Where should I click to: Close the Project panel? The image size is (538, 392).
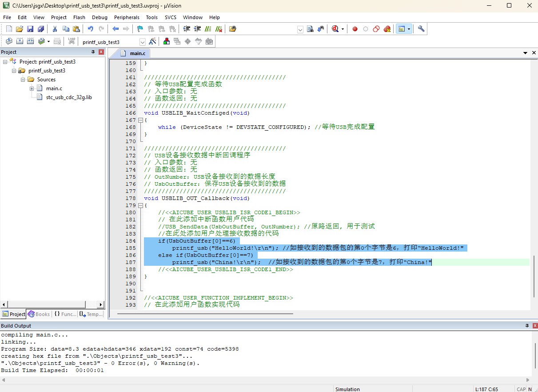[101, 52]
